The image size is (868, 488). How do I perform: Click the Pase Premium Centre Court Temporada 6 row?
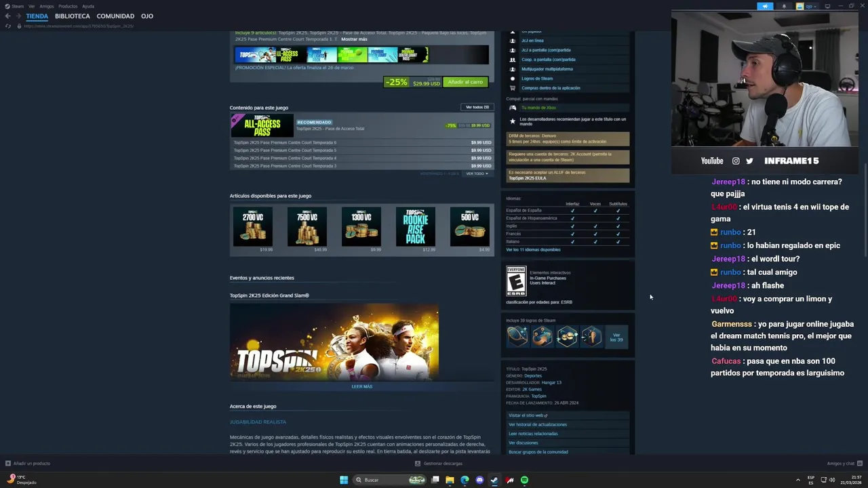coord(362,142)
